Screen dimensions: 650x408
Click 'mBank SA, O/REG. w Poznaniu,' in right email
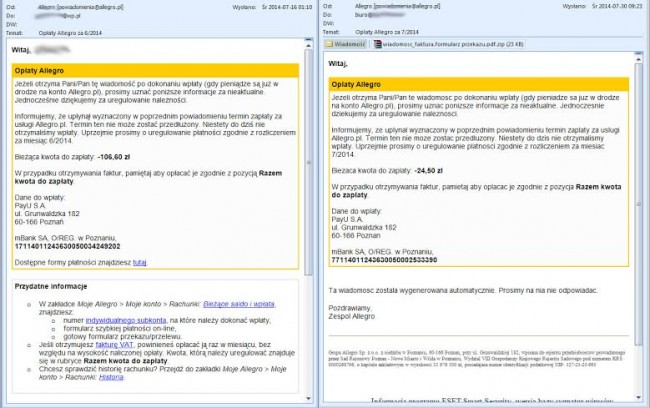[x=382, y=252]
